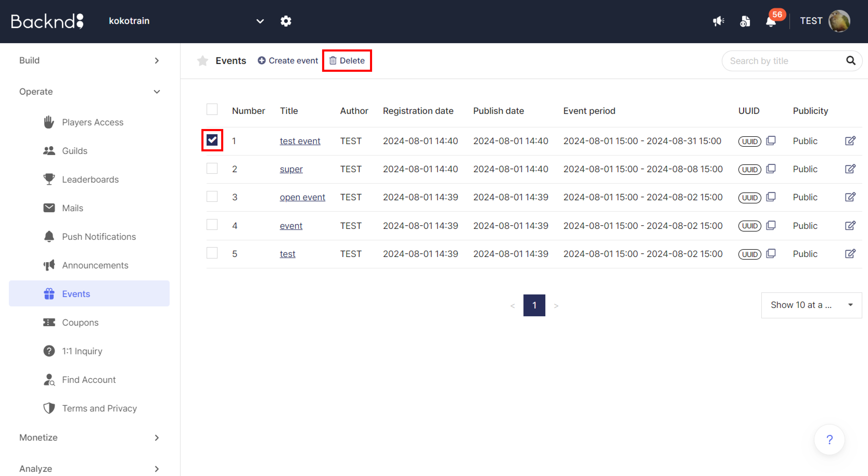
Task: Open Coupons in sidebar
Action: click(x=89, y=323)
